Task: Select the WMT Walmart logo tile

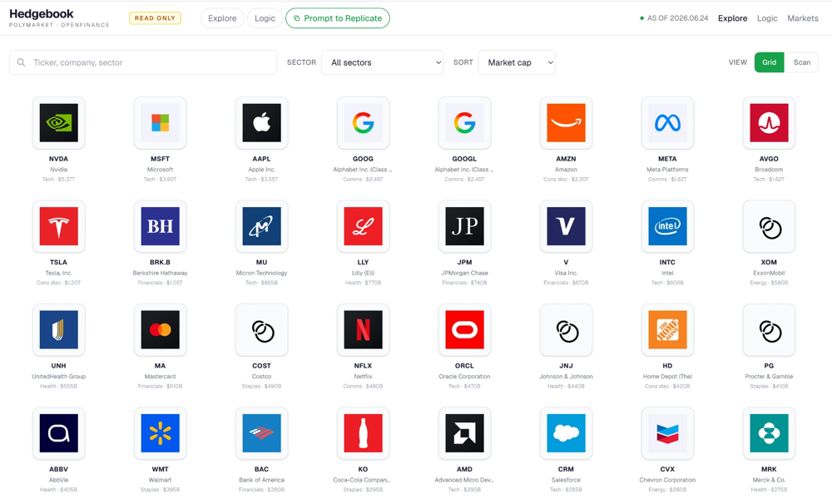Action: point(160,433)
